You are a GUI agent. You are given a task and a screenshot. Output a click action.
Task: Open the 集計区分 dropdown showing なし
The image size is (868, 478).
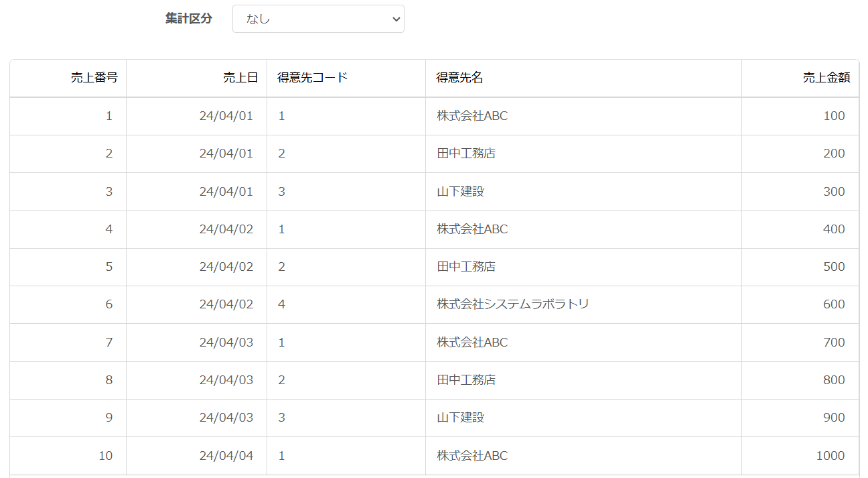click(318, 19)
